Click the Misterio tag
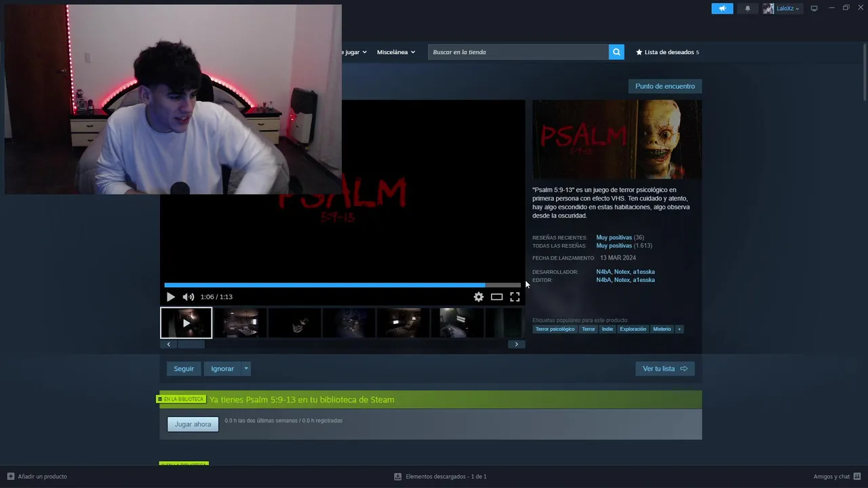Screen dimensions: 868x488 (662, 329)
